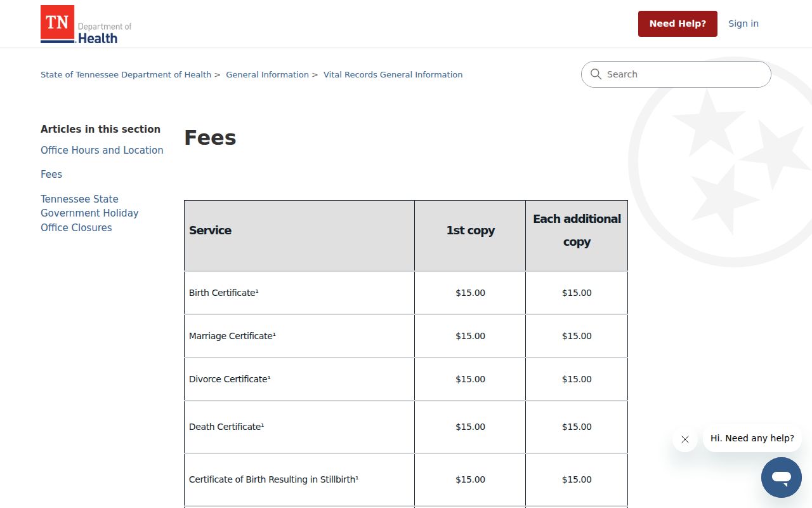The height and width of the screenshot is (508, 812).
Task: Click Death Certificate additional copy price
Action: pos(577,427)
